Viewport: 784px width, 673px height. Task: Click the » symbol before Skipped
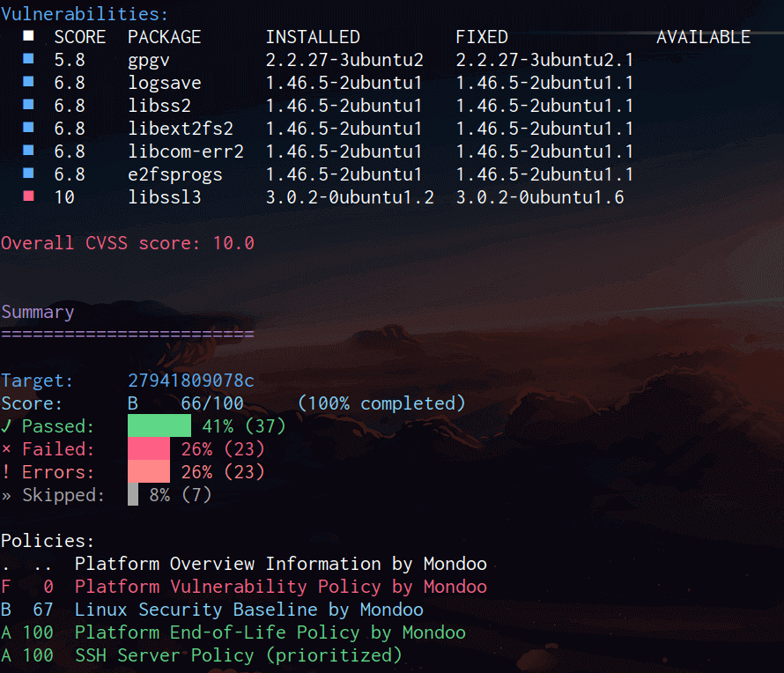click(6, 496)
